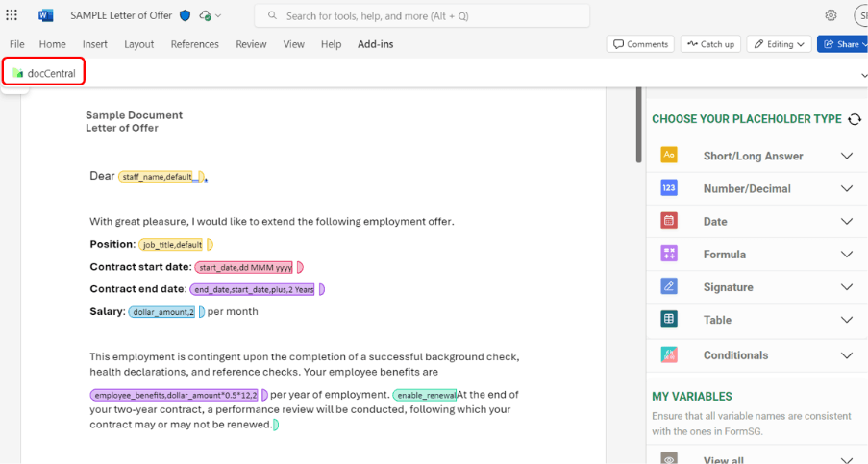
Task: Expand the Date section chevron
Action: (x=847, y=221)
